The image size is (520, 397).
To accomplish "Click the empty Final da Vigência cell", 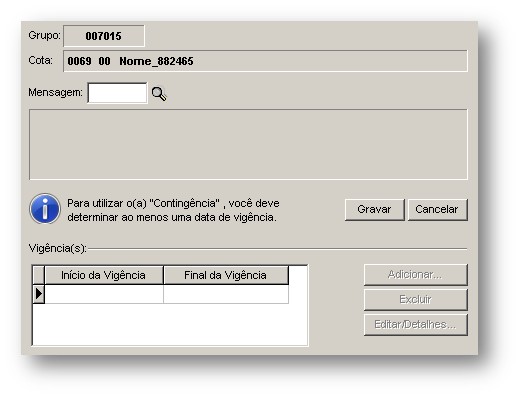I will click(226, 294).
